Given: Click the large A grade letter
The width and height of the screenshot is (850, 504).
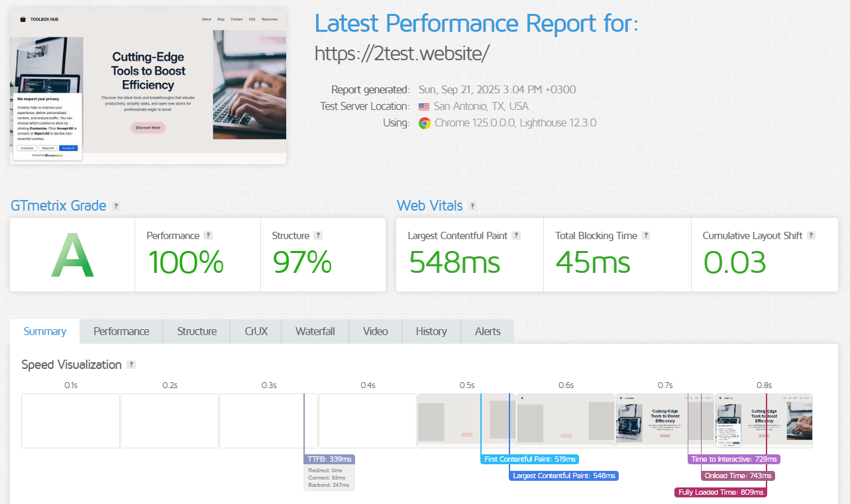Looking at the screenshot, I should point(72,255).
